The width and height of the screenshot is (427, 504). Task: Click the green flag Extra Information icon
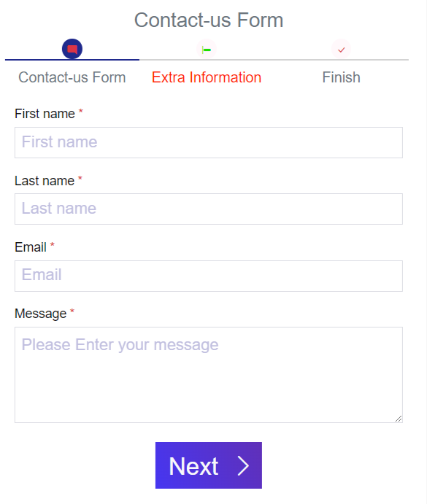(207, 50)
